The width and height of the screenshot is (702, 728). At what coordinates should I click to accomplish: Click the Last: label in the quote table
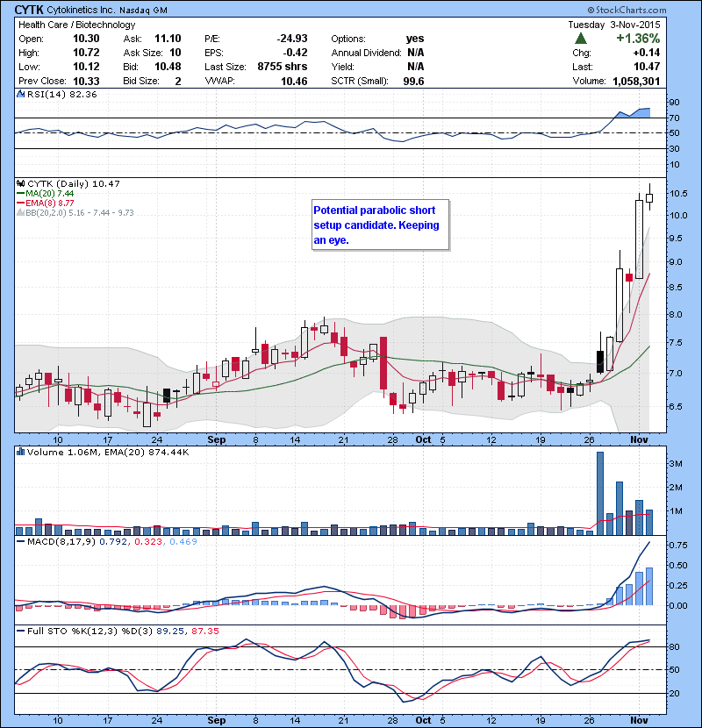point(583,67)
